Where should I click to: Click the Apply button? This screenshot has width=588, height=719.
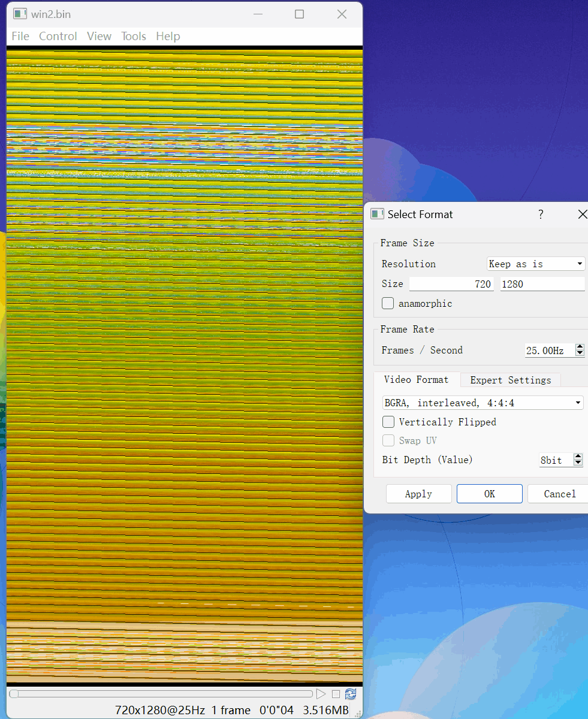tap(418, 494)
